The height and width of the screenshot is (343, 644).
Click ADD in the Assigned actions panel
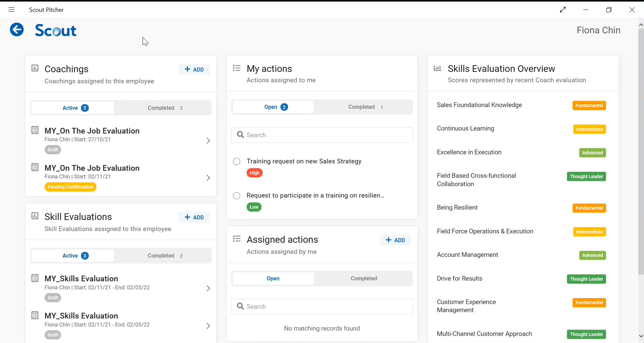tap(395, 240)
